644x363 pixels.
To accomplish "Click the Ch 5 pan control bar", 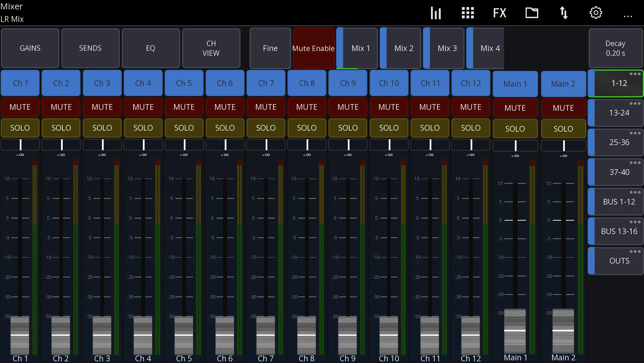I will coord(184,145).
